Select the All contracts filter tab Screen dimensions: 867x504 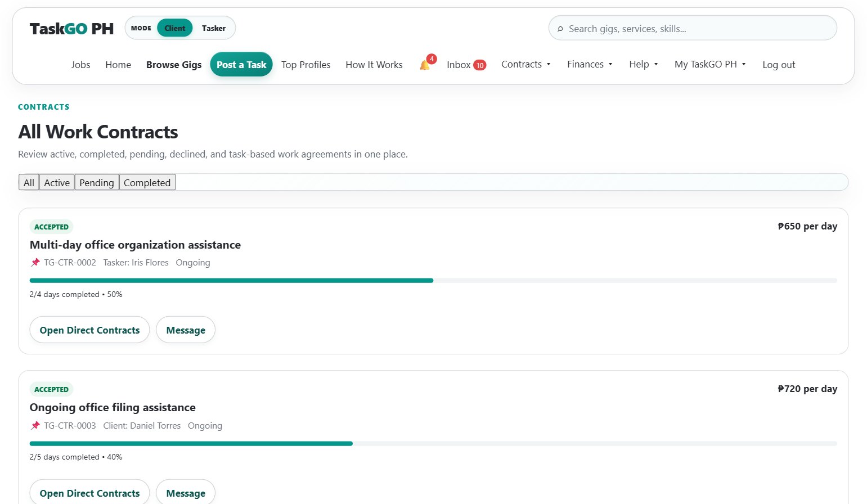click(x=29, y=182)
